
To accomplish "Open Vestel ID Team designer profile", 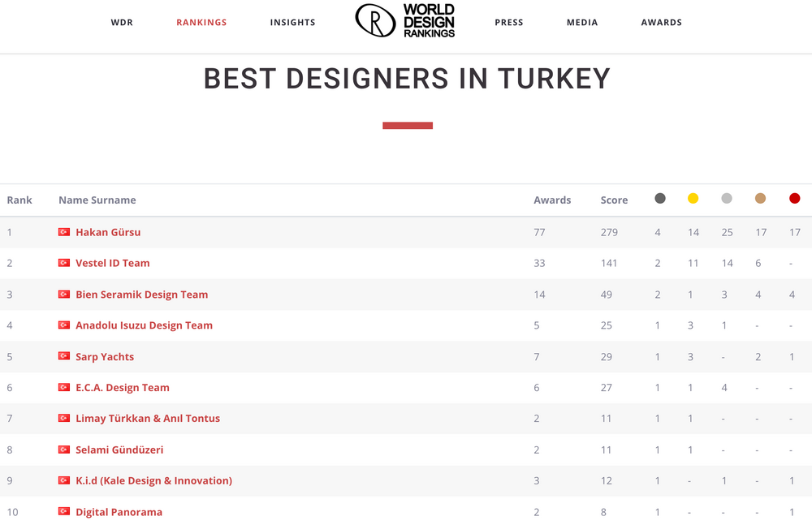I will coord(113,263).
